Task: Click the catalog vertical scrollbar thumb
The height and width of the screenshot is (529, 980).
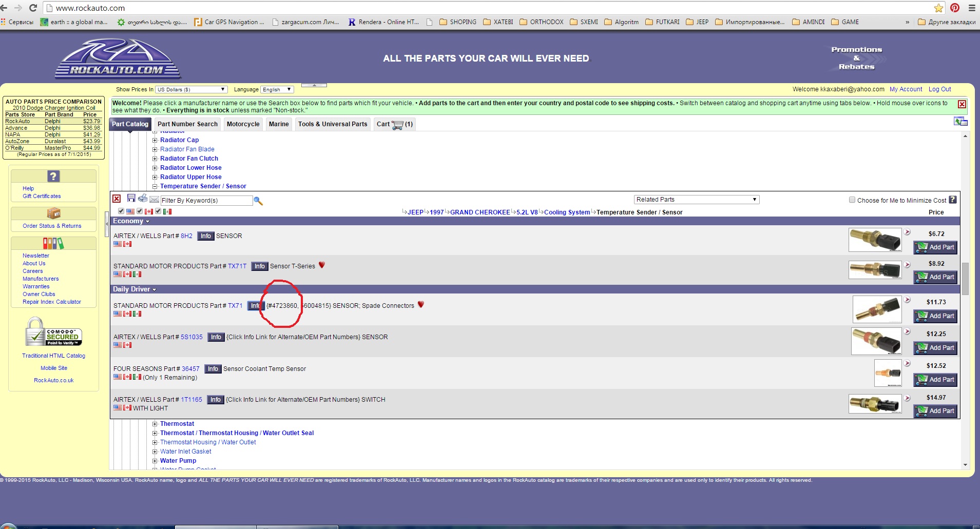Action: point(965,278)
